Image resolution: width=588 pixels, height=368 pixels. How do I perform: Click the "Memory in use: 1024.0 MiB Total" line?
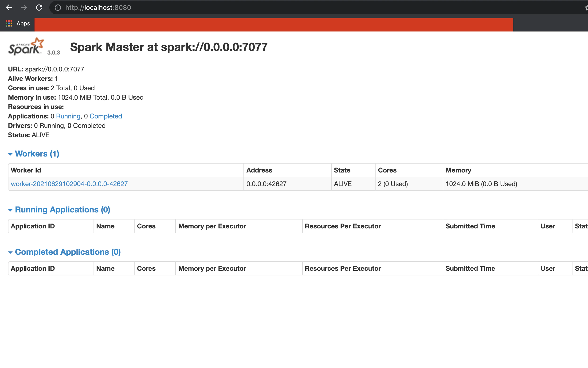click(x=76, y=98)
